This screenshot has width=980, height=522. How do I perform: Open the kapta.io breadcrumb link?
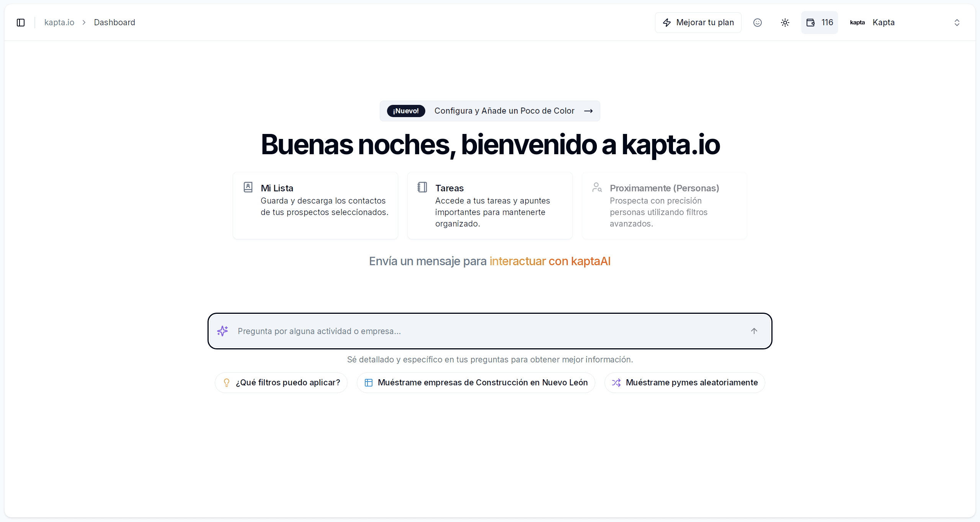[x=59, y=23]
